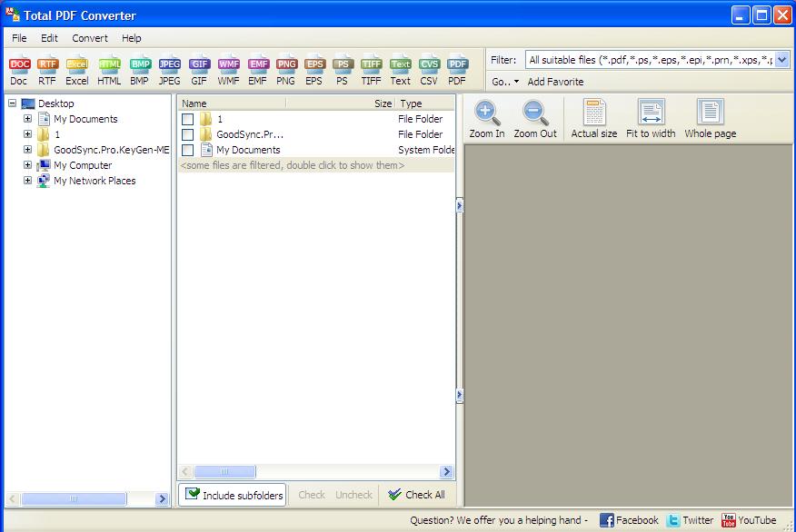Sort the file list by Type column

click(425, 103)
